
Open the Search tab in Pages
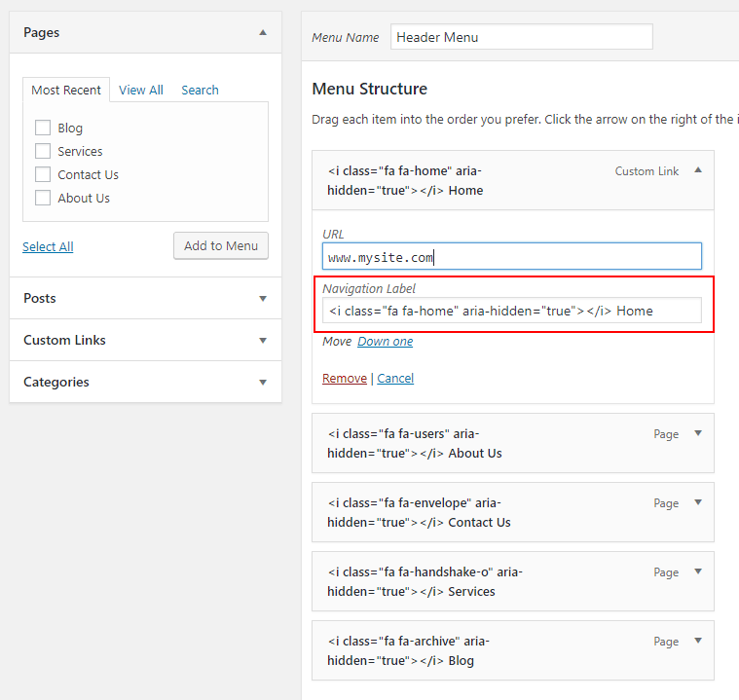point(200,90)
